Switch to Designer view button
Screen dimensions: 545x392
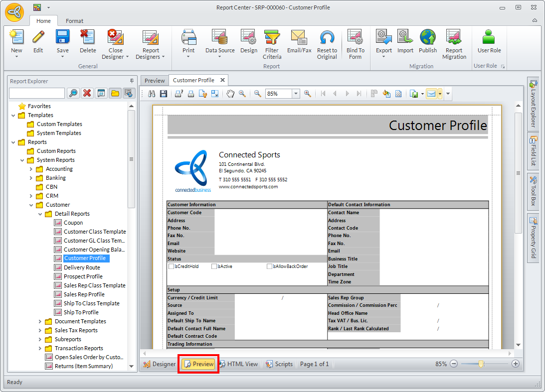pyautogui.click(x=160, y=364)
